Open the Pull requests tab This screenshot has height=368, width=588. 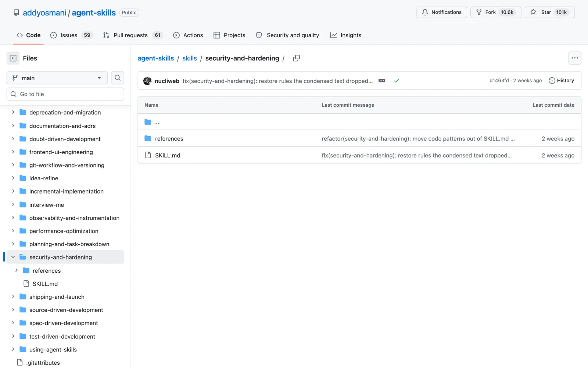133,35
